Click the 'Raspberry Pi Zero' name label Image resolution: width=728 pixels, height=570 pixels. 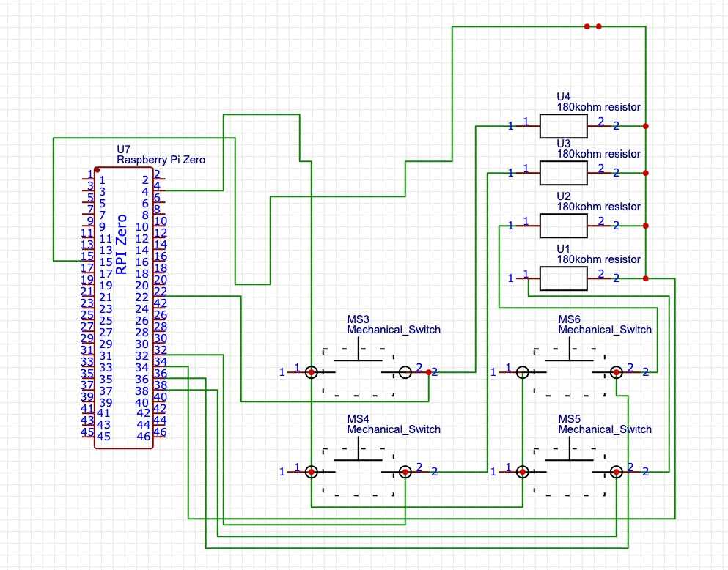(x=161, y=160)
